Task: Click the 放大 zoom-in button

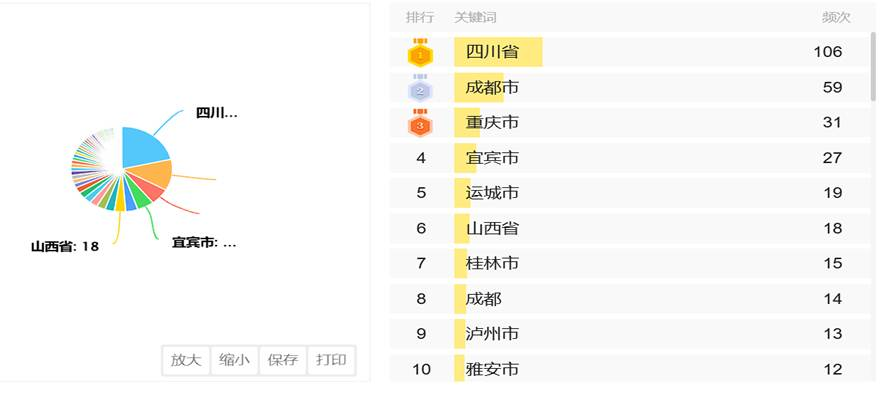Action: tap(186, 360)
